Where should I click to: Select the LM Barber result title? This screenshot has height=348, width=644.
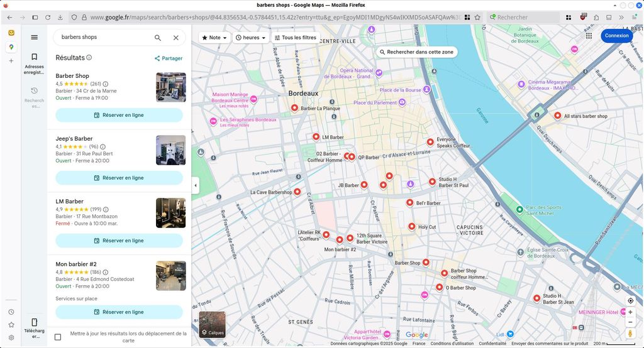point(69,202)
